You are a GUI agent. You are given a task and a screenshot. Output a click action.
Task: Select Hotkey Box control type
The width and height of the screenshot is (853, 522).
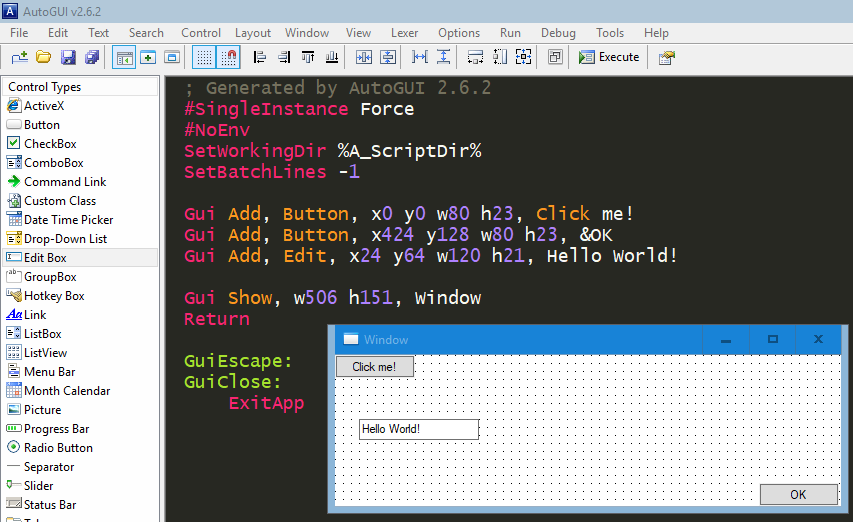pyautogui.click(x=81, y=296)
